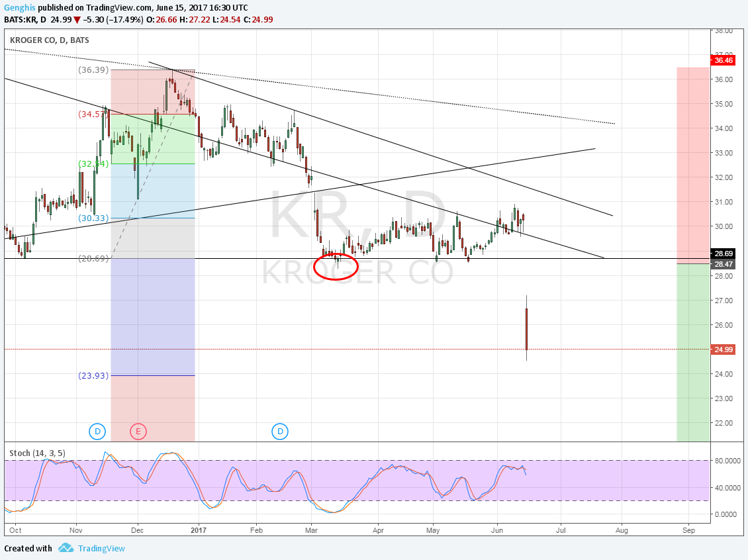Click the 80.0000 stochastic scale value

[x=727, y=461]
